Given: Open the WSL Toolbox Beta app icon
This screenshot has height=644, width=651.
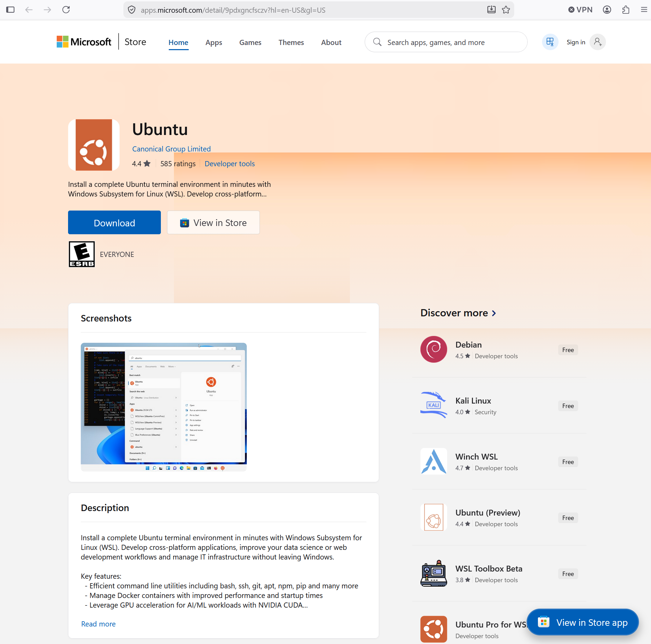Looking at the screenshot, I should pyautogui.click(x=434, y=573).
